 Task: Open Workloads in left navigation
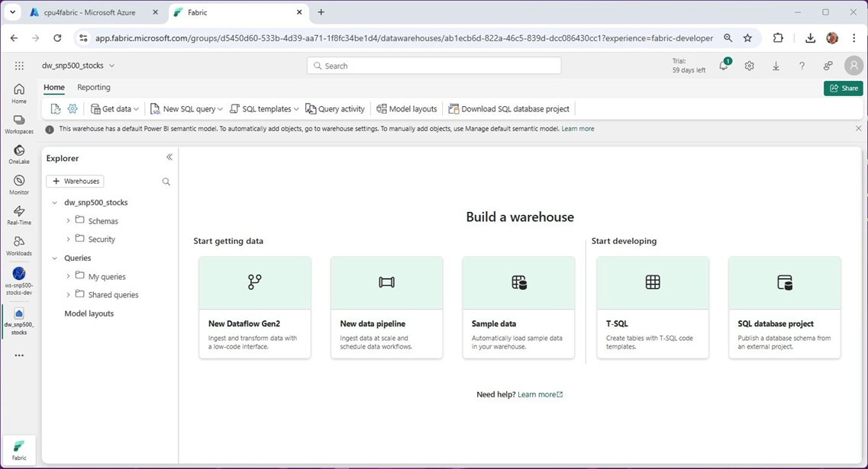(19, 246)
